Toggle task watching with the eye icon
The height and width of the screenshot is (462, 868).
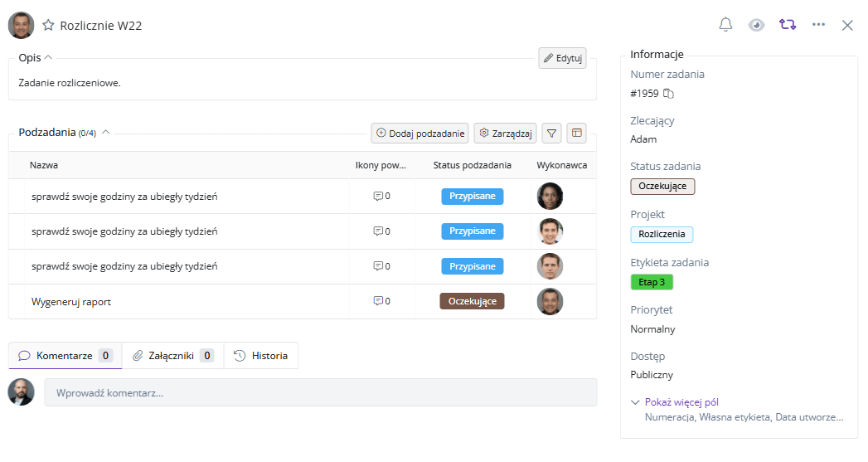pyautogui.click(x=756, y=25)
